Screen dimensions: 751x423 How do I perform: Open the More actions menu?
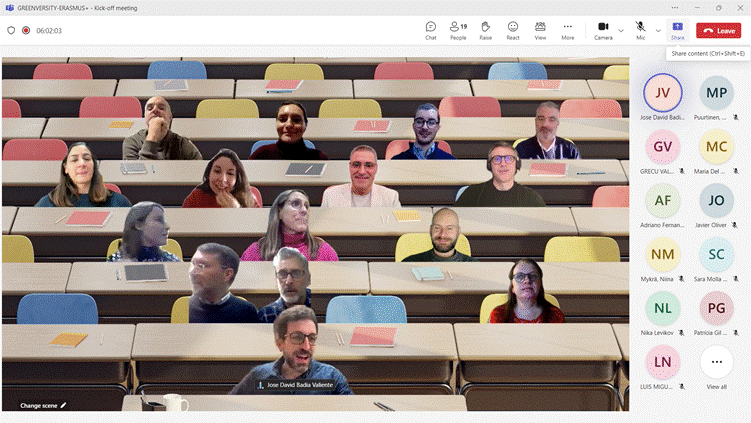coord(568,30)
